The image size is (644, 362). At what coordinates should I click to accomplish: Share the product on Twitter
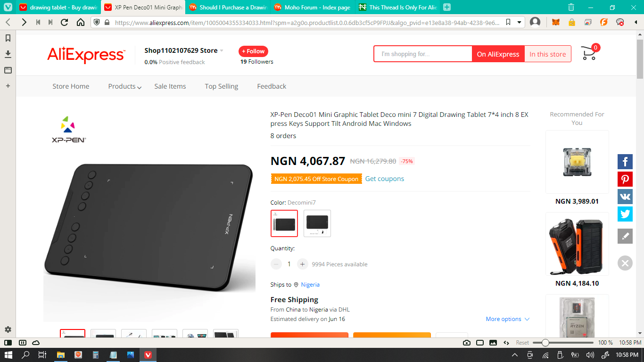pos(625,214)
